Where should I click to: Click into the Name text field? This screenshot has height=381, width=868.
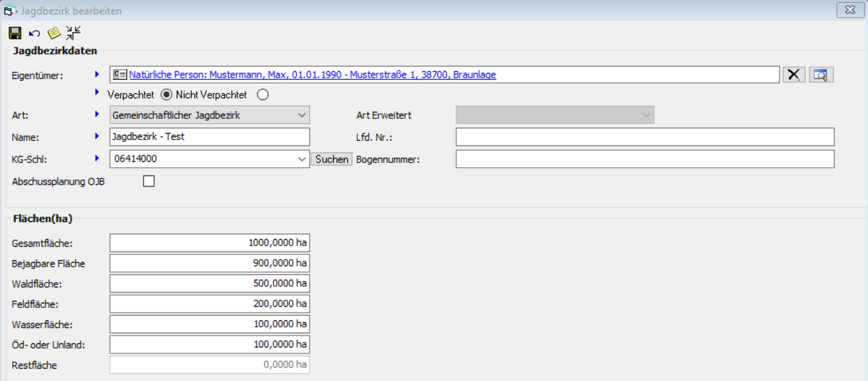[x=209, y=137]
